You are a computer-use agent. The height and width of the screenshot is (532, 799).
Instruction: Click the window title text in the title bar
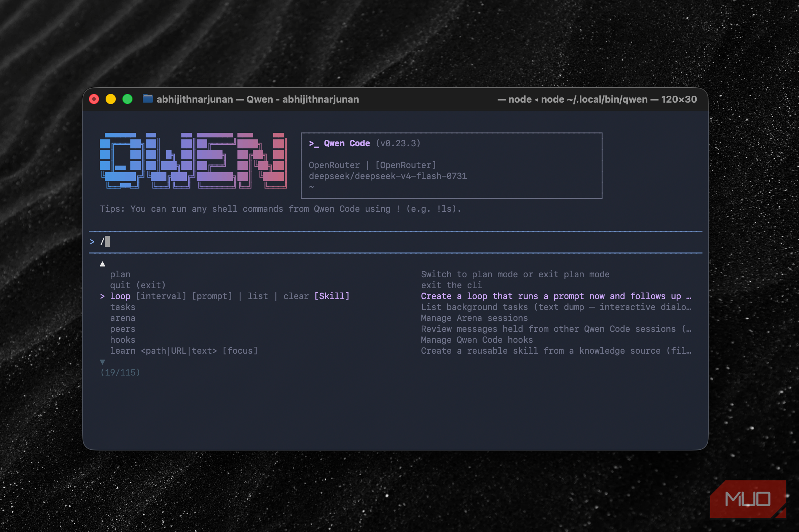(x=257, y=99)
